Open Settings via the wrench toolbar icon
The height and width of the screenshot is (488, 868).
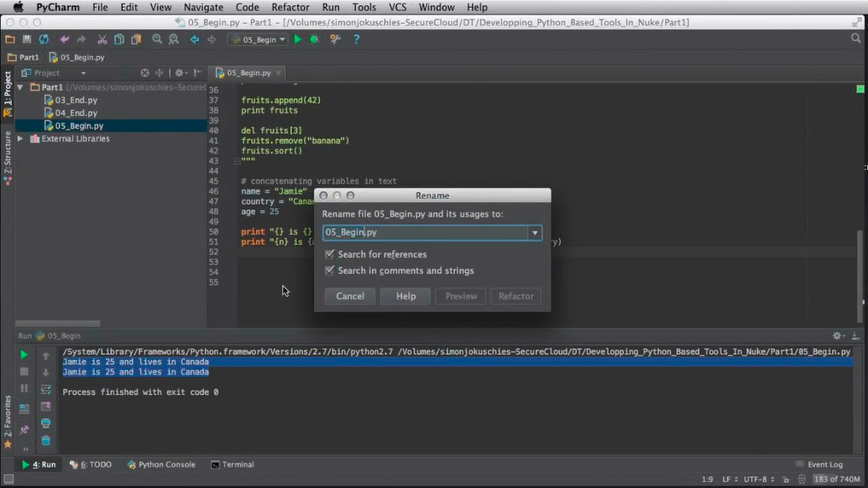coord(335,39)
